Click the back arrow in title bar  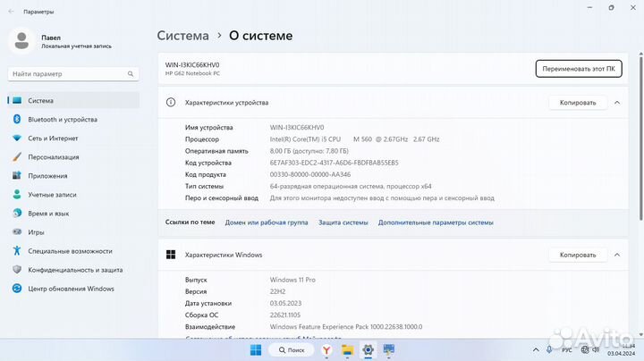(x=11, y=12)
